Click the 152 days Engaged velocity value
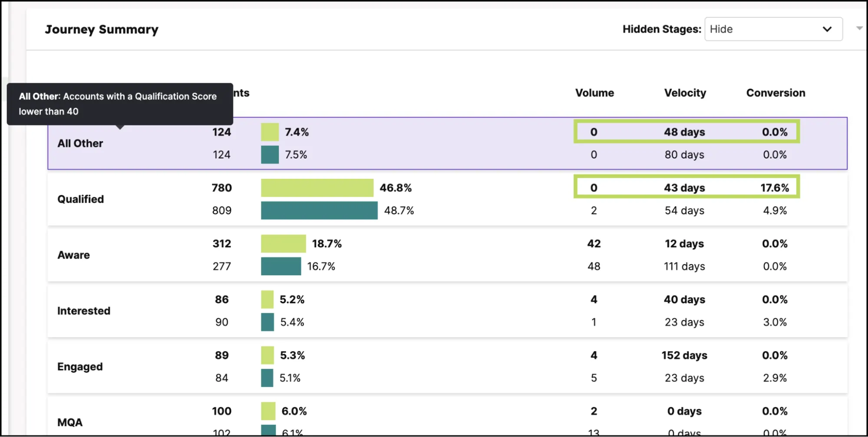Image resolution: width=868 pixels, height=437 pixels. [684, 355]
